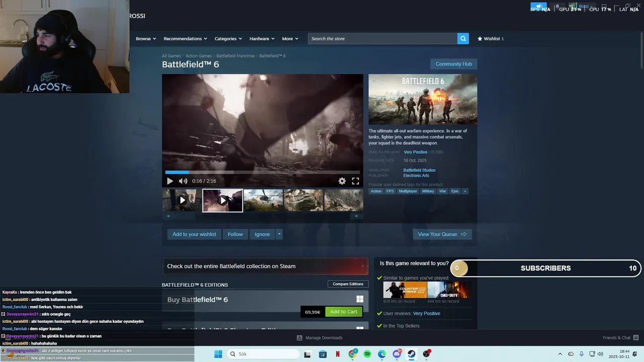This screenshot has height=362, width=644.
Task: Open video settings gear icon
Action: click(x=342, y=181)
